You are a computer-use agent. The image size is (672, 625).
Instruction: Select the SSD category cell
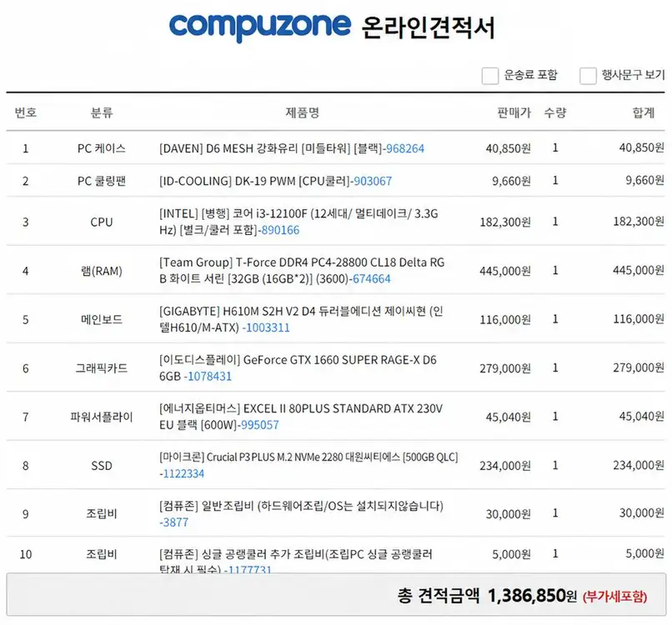pyautogui.click(x=102, y=466)
